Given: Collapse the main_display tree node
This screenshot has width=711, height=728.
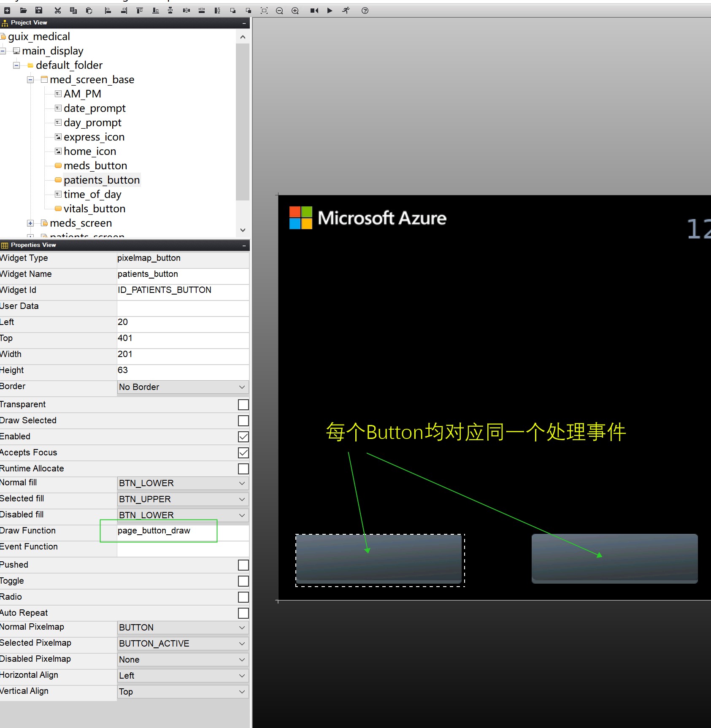Looking at the screenshot, I should tap(3, 51).
